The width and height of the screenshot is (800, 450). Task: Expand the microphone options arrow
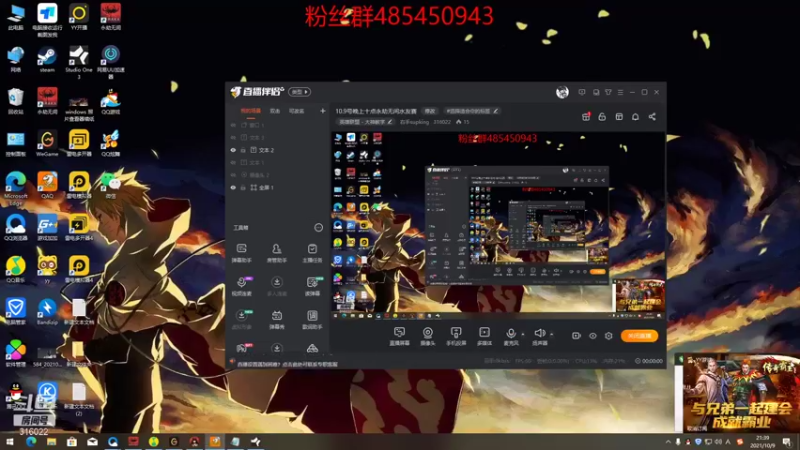point(523,334)
